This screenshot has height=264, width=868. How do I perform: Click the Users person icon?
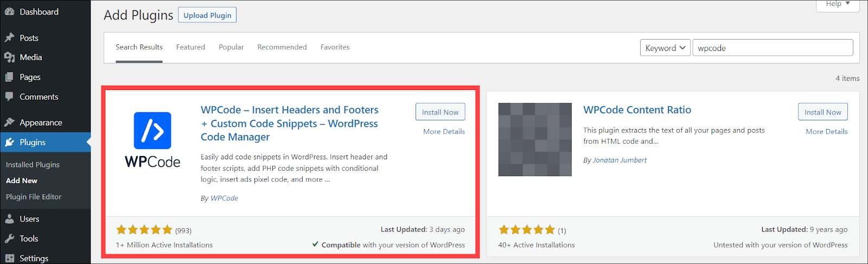tap(9, 219)
